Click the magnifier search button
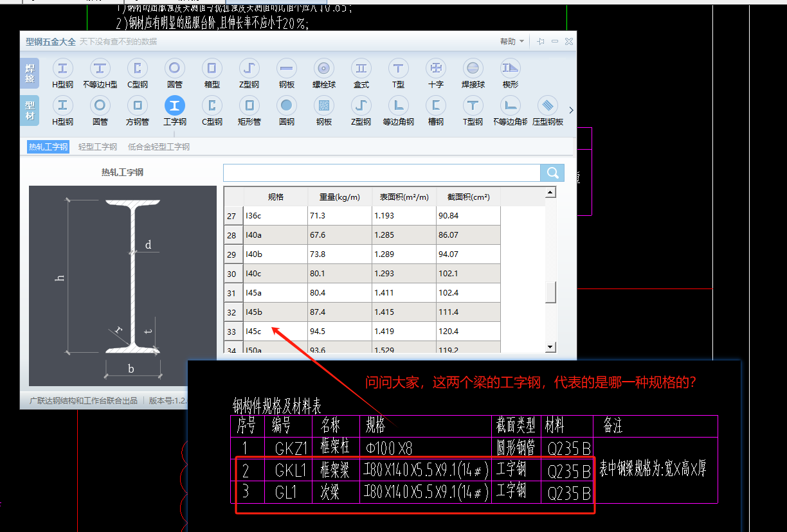Viewport: 787px width, 532px height. 552,173
